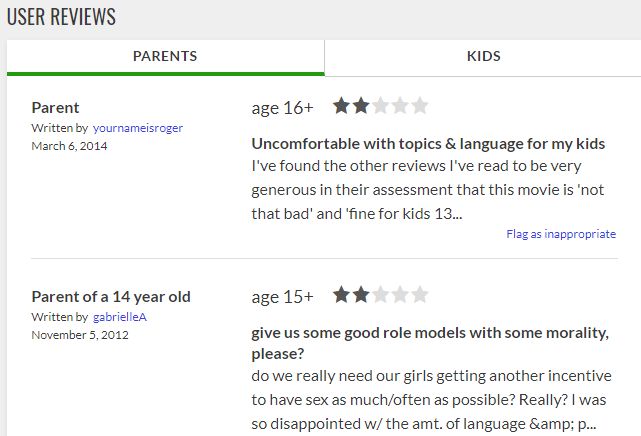
Task: Open the Kids reviews tab
Action: click(483, 57)
